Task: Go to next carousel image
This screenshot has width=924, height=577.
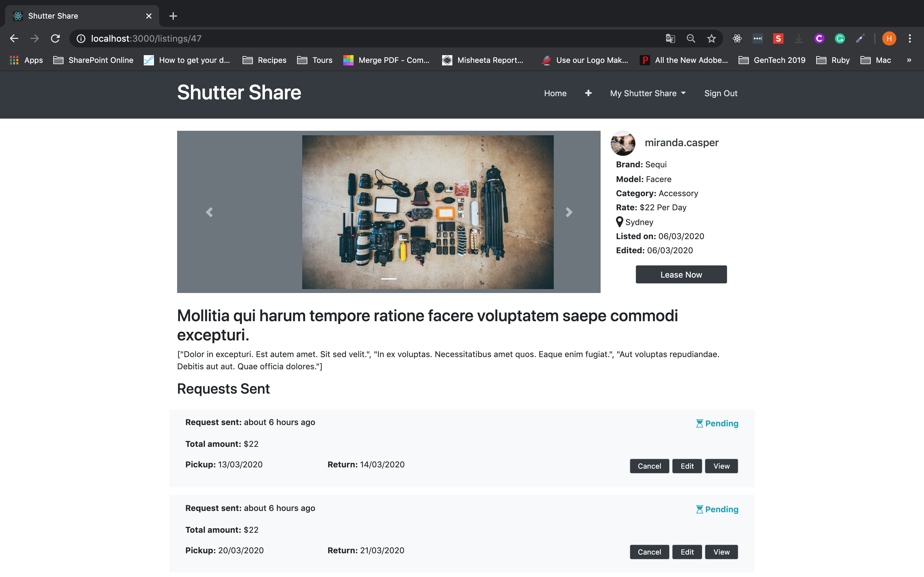Action: click(x=569, y=212)
